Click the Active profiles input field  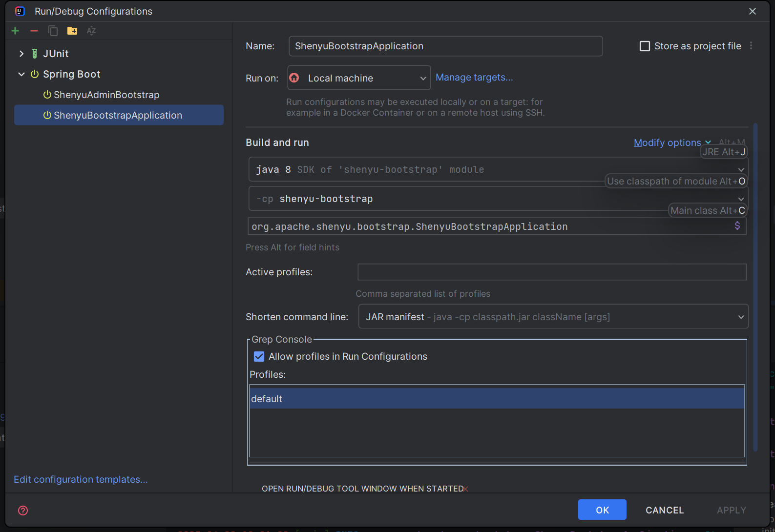552,272
